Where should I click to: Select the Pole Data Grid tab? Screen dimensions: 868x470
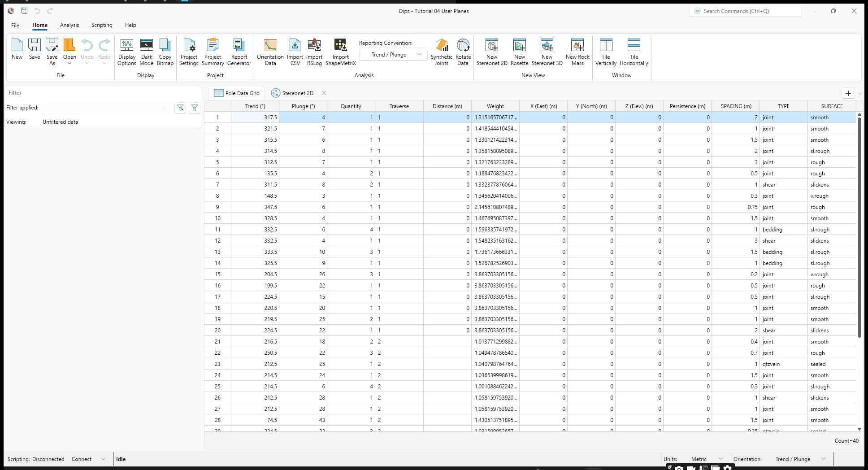tap(237, 93)
